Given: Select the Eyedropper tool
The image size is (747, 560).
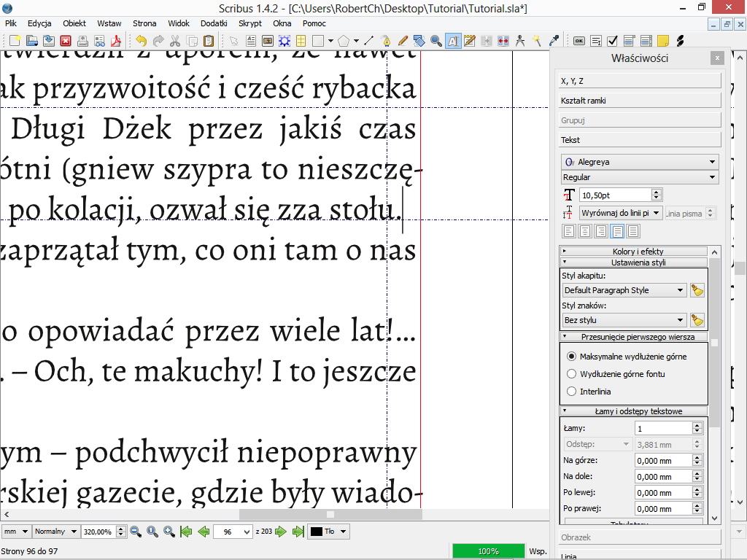Looking at the screenshot, I should coord(554,41).
